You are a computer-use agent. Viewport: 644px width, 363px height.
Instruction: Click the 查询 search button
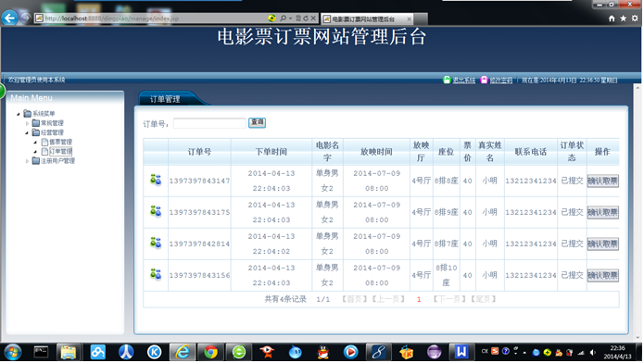[257, 122]
